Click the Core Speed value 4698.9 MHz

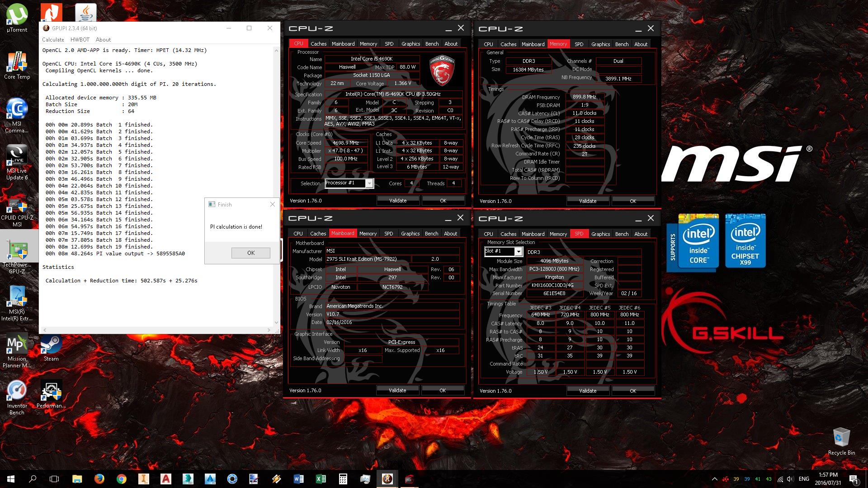[346, 143]
